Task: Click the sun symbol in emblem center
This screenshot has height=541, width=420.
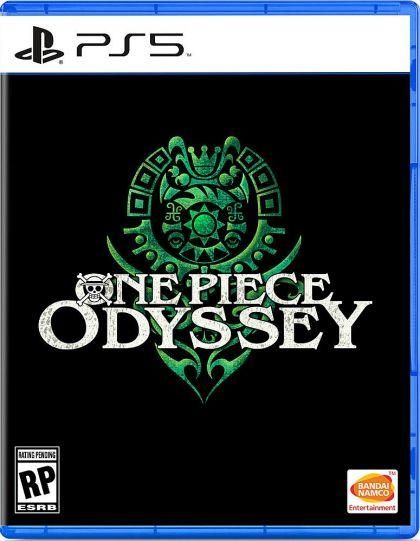Action: click(x=204, y=223)
